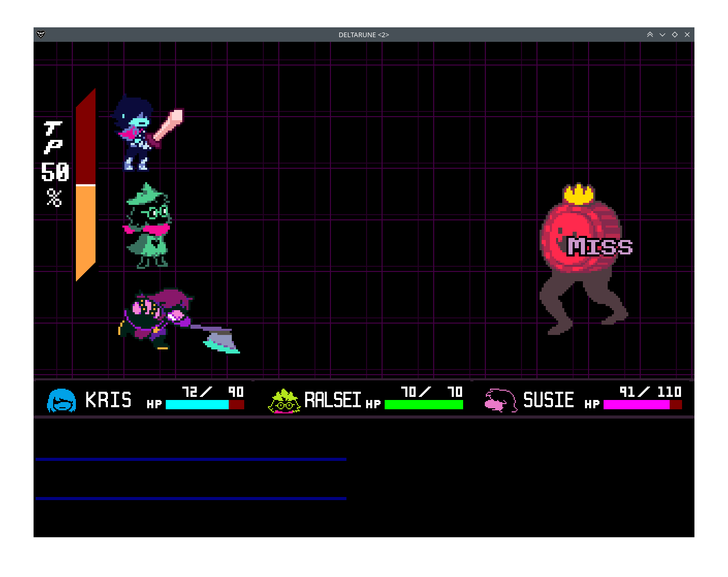Click Susie's magenta HP bar
Viewport: 728px width, 577px height.
pos(643,405)
